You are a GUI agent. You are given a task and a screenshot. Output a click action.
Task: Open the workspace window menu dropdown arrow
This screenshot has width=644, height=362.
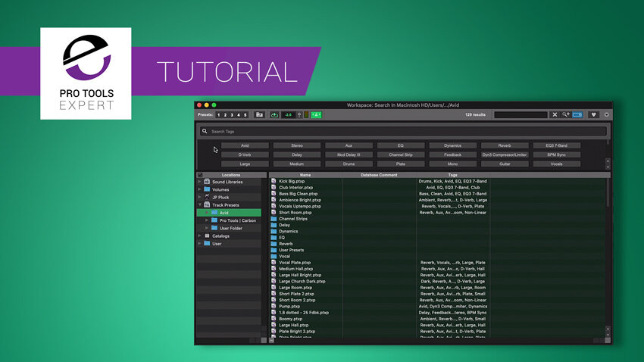[x=607, y=115]
